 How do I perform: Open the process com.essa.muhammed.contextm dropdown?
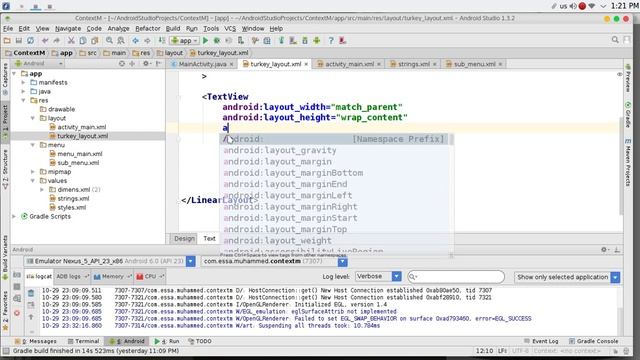coord(343,261)
